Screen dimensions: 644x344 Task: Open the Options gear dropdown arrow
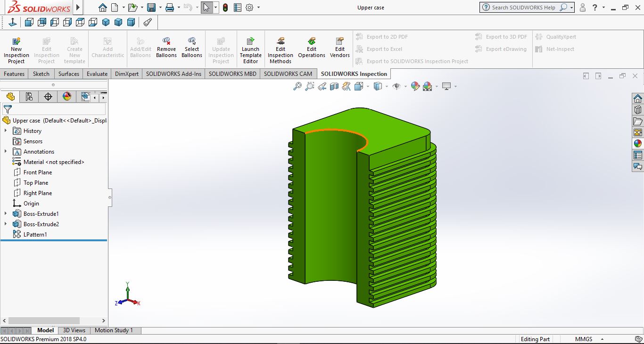[x=258, y=8]
